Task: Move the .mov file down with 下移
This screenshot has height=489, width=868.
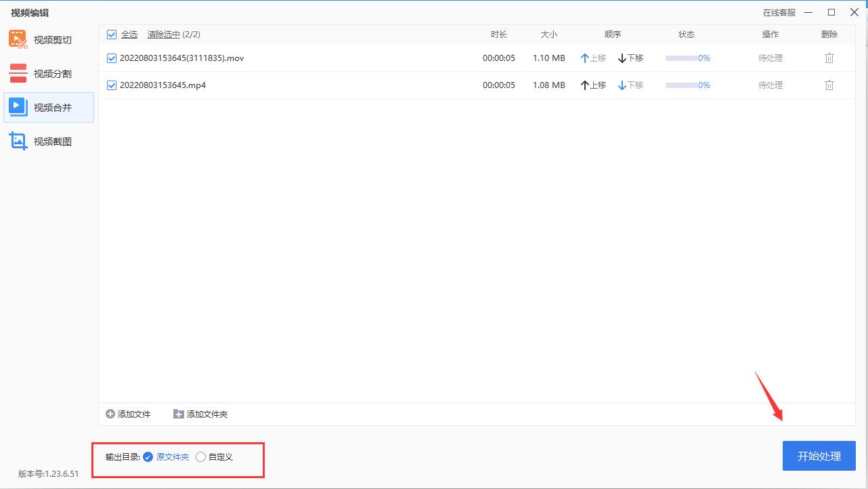Action: 630,58
